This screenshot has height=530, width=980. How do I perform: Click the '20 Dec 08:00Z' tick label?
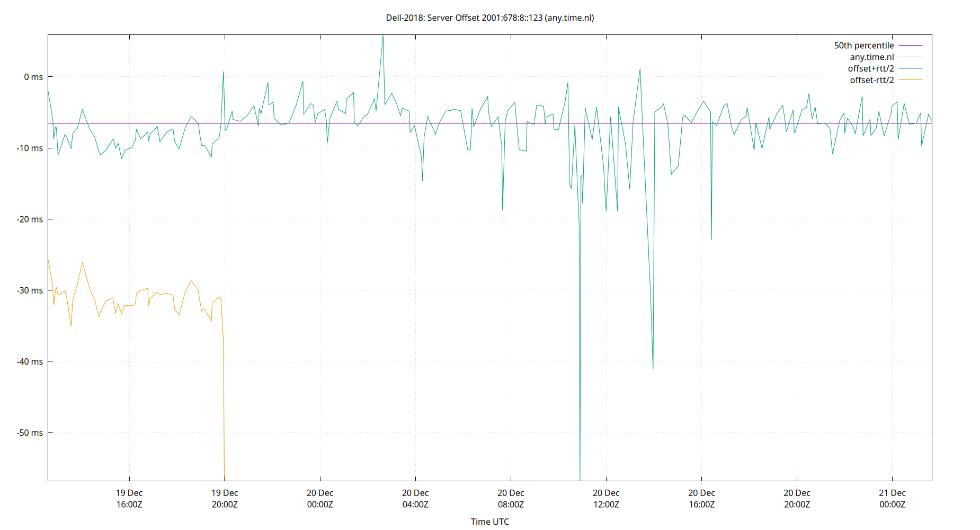point(511,498)
